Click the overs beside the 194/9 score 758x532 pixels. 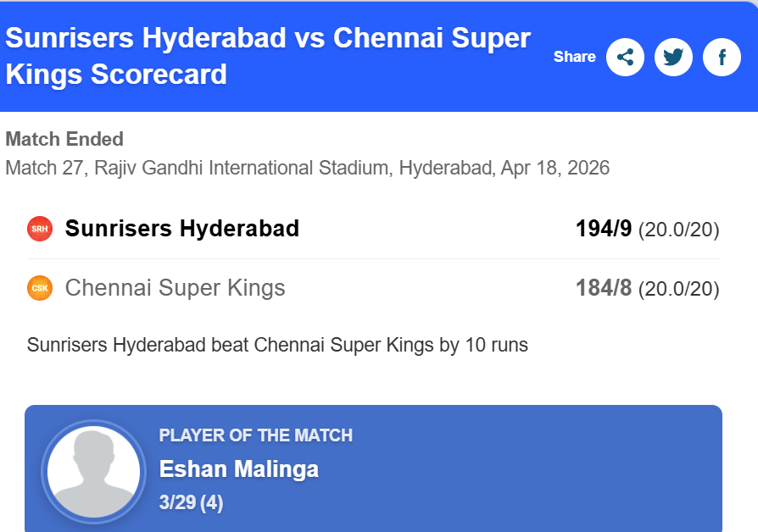pyautogui.click(x=678, y=230)
